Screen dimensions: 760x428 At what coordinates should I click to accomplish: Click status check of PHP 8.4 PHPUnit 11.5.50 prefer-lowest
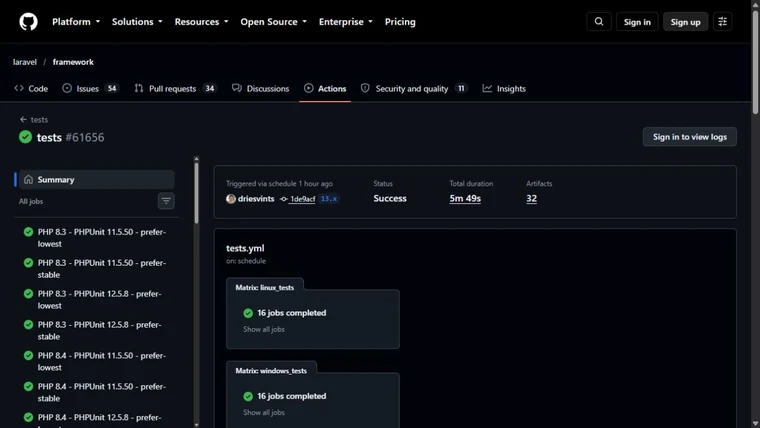pyautogui.click(x=28, y=356)
